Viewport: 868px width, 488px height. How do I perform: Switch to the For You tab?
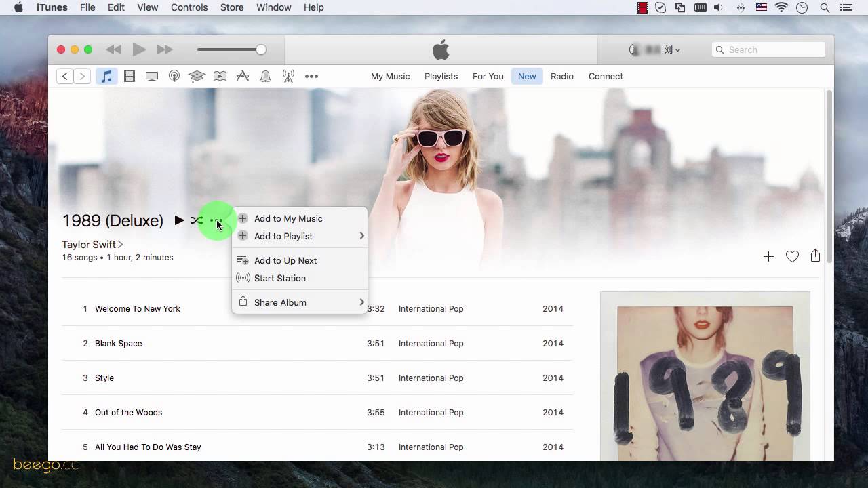(x=488, y=76)
